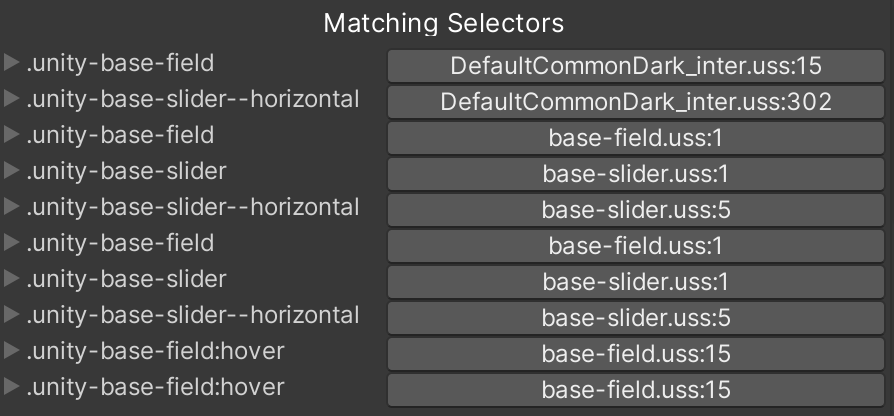Open DefaultCommonDark_inter.uss:302 source link
894x416 pixels.
pos(636,102)
